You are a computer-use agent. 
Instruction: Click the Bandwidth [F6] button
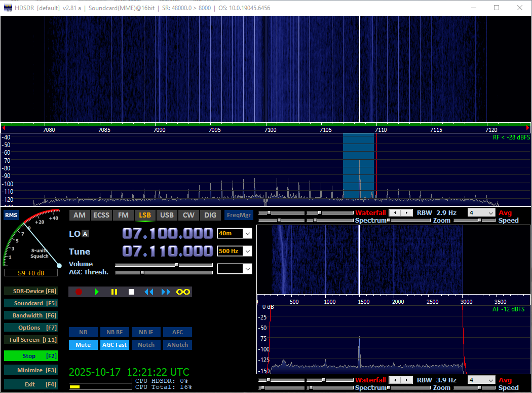[30, 315]
